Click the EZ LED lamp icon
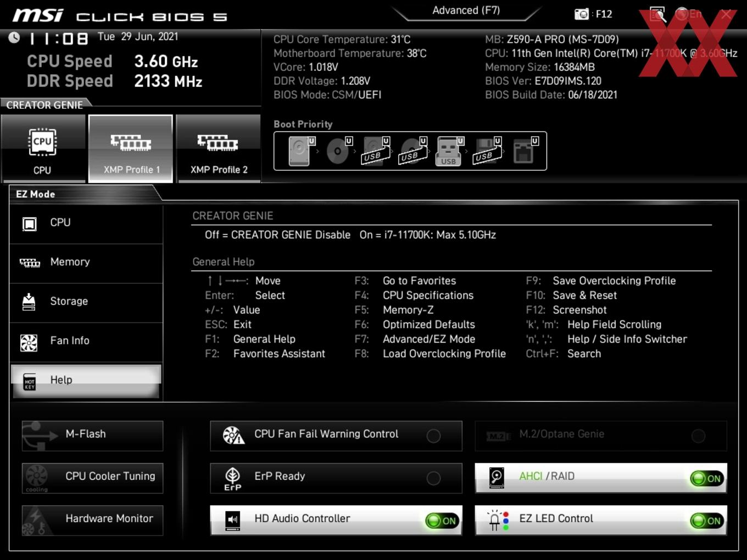Viewport: 747px width, 560px height. (x=498, y=520)
